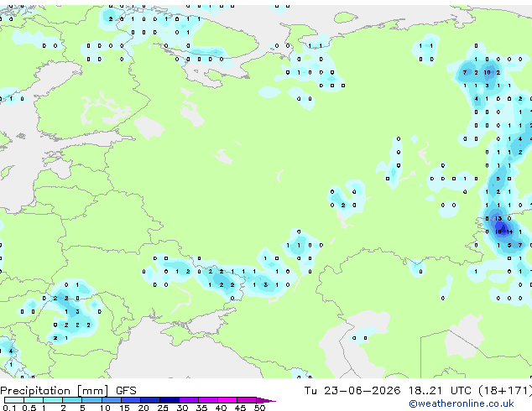Click the 10–15 mm legend color swatch
This screenshot has width=532, height=411.
(112, 400)
